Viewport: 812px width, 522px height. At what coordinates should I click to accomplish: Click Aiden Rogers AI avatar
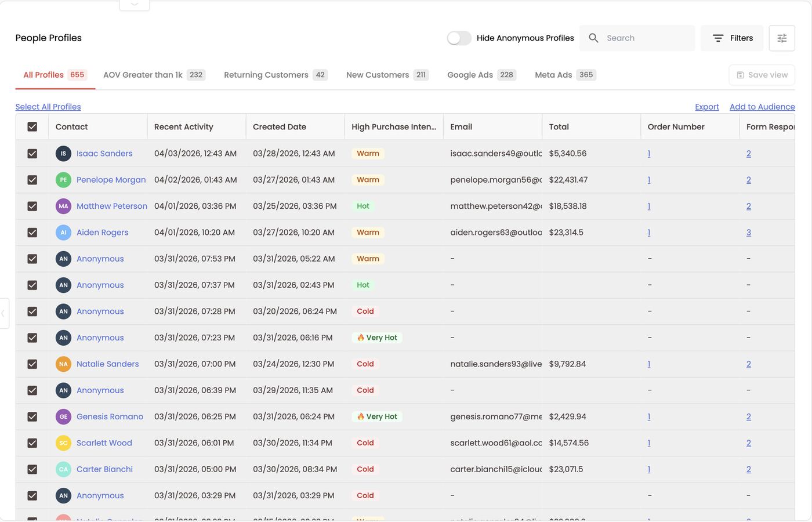pyautogui.click(x=63, y=233)
